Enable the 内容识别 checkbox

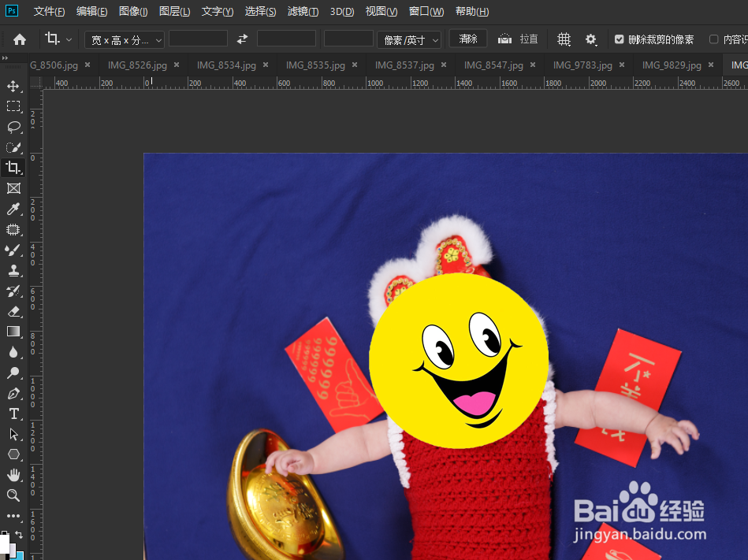tap(713, 39)
